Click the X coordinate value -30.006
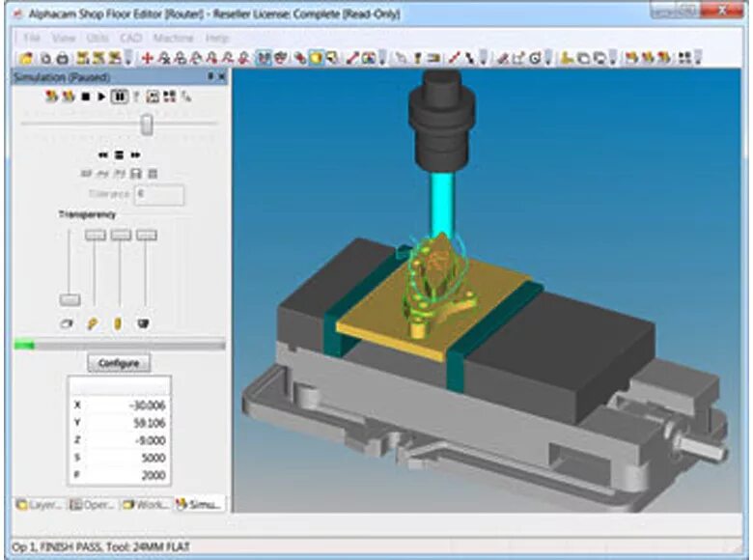 coord(148,406)
